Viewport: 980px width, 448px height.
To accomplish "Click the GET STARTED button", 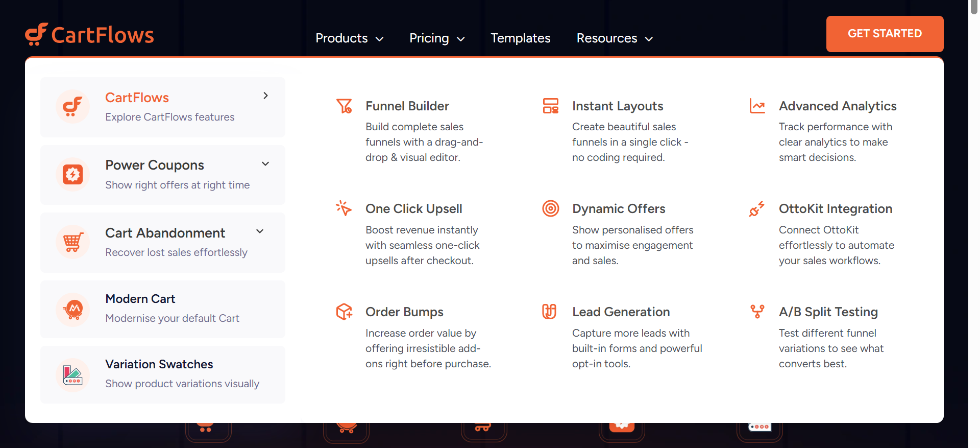I will (x=885, y=34).
